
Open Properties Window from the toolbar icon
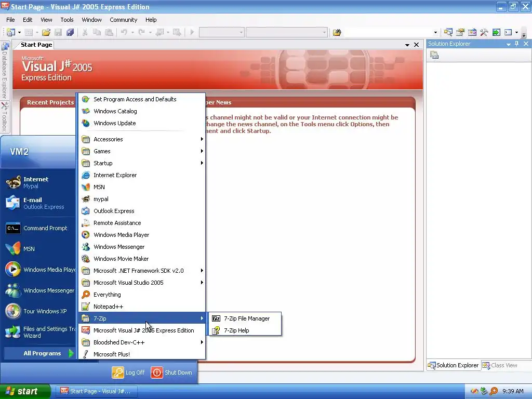coord(460,32)
